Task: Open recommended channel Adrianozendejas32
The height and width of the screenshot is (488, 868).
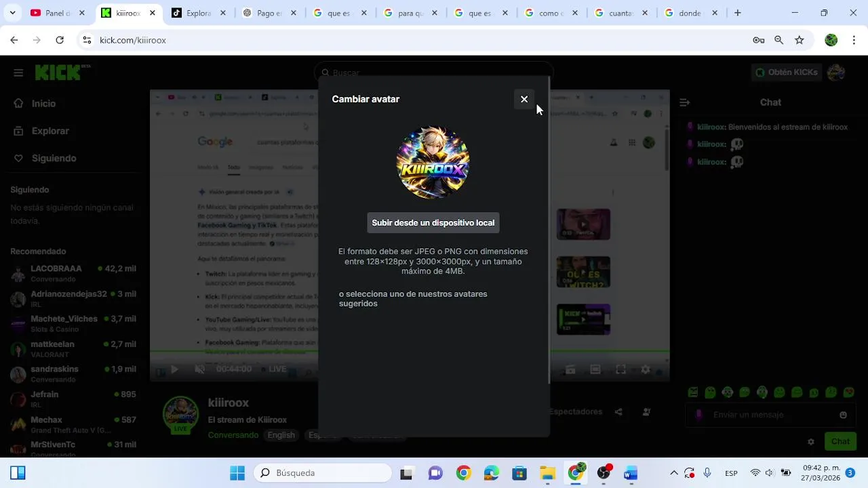Action: [x=73, y=299]
